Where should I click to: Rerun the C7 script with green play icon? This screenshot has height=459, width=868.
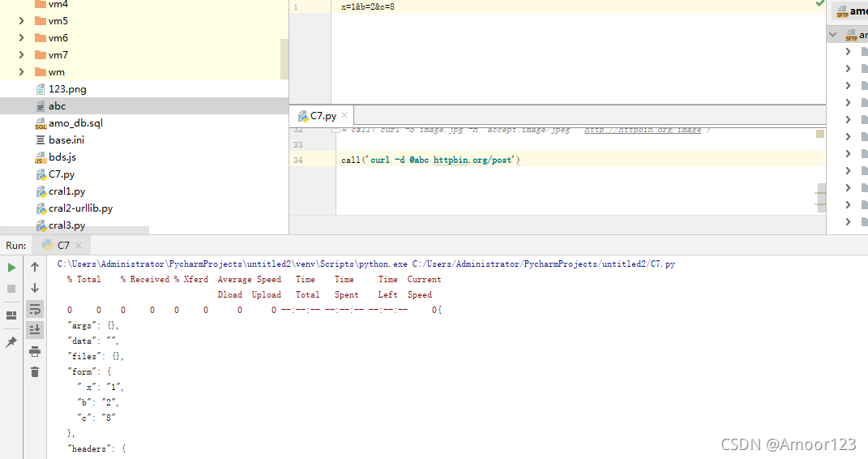coord(11,268)
